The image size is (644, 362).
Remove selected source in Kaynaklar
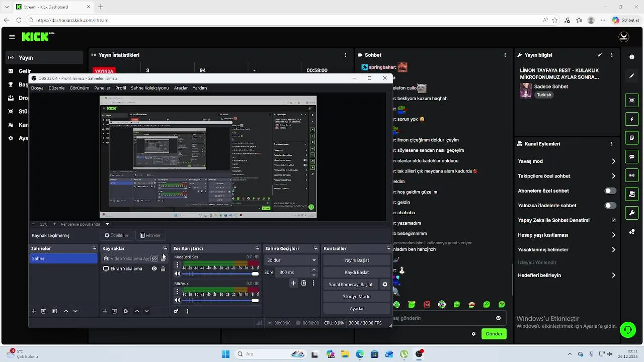(115, 311)
